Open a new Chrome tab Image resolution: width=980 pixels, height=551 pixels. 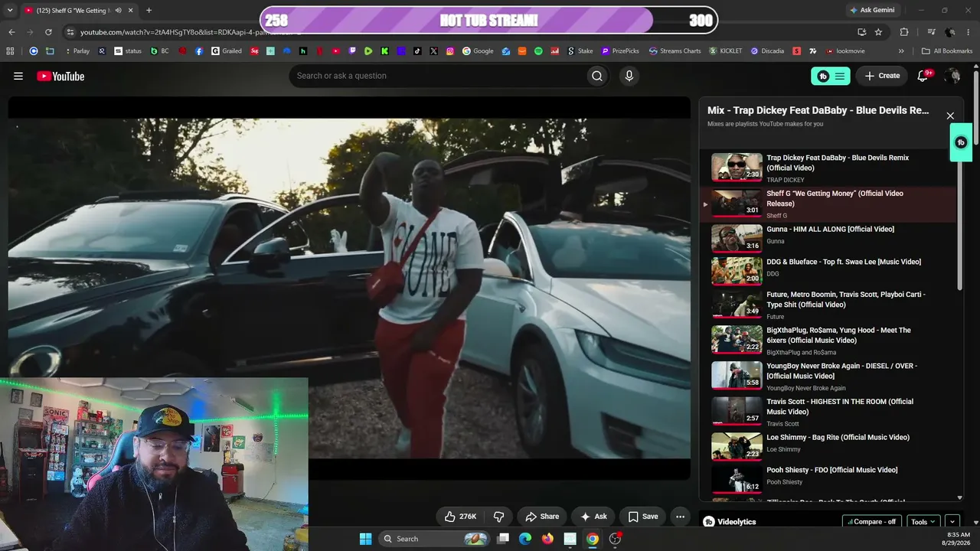[149, 11]
